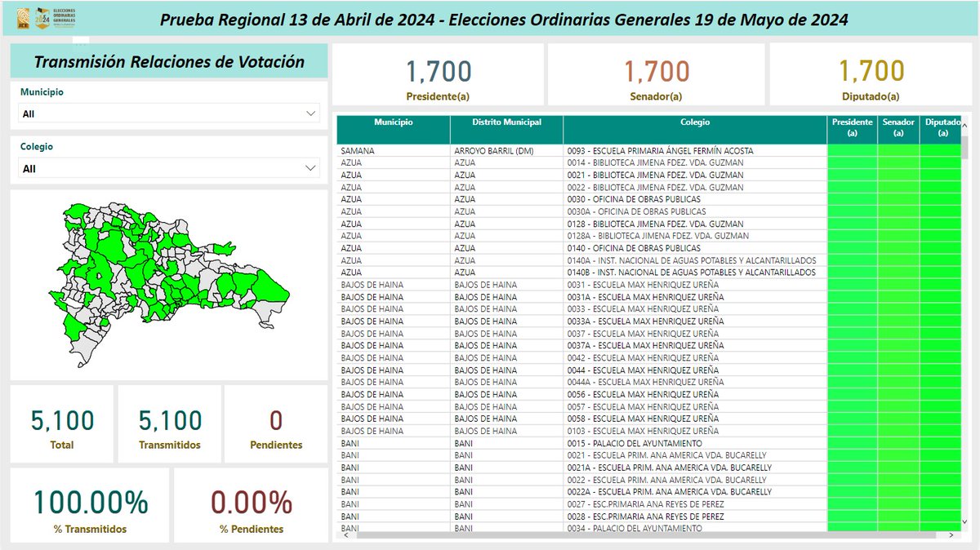Select the 0.00% Pendientes indicator
Screen dimensions: 980x550
(x=252, y=505)
